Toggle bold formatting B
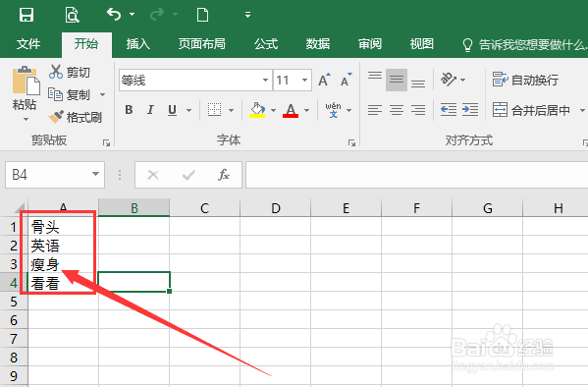 click(129, 110)
